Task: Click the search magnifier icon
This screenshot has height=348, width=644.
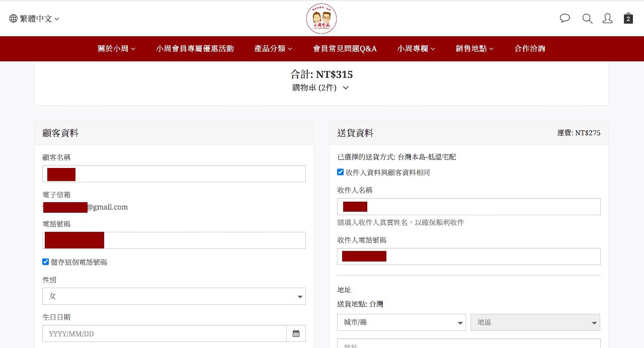Action: pyautogui.click(x=587, y=19)
